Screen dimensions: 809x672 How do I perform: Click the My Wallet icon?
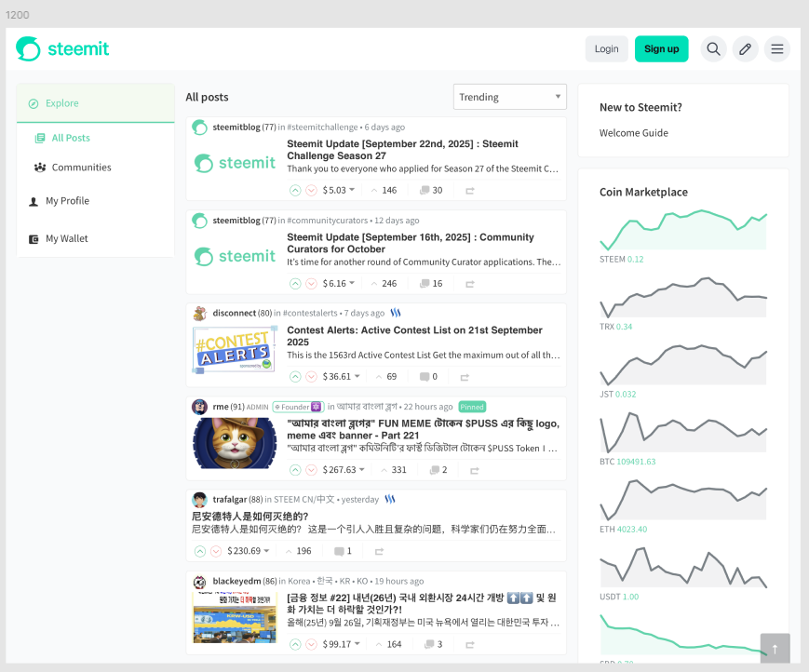click(34, 239)
